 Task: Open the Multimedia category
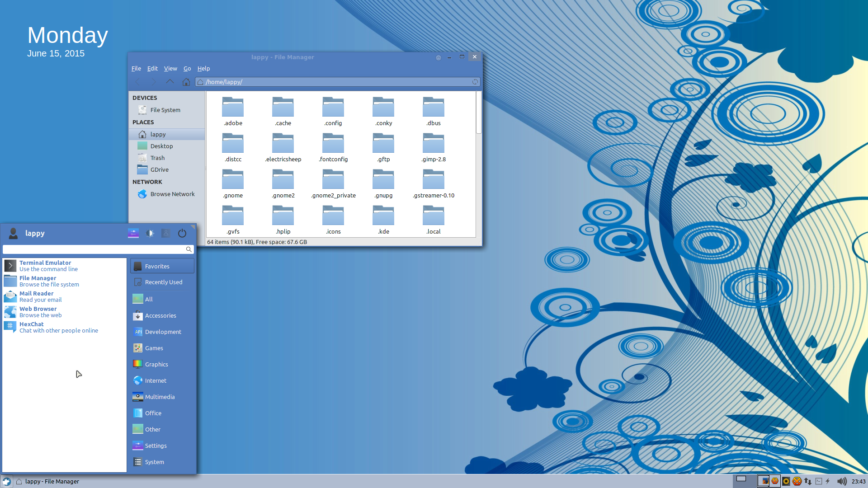(x=162, y=397)
